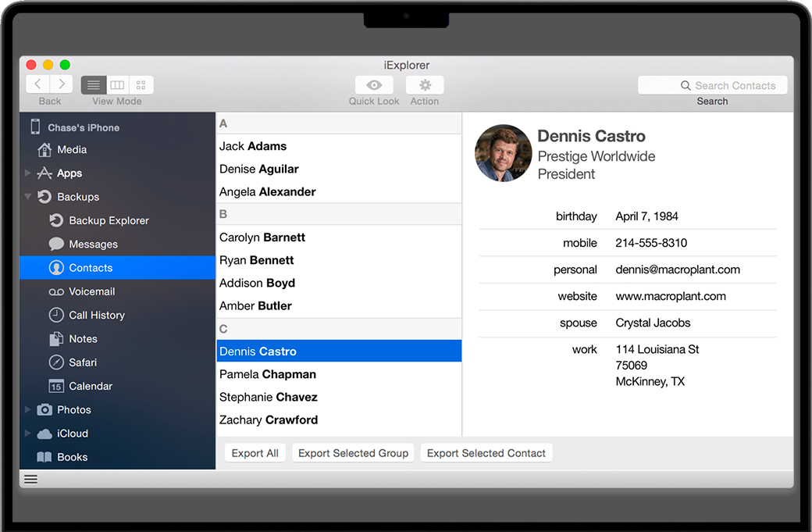Go back with the left arrow button
This screenshot has height=532, width=812.
[x=37, y=84]
